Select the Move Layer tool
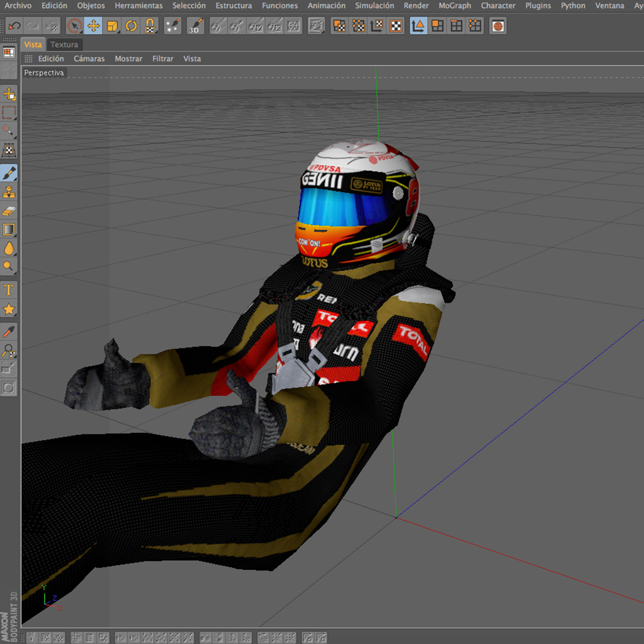 tap(9, 94)
